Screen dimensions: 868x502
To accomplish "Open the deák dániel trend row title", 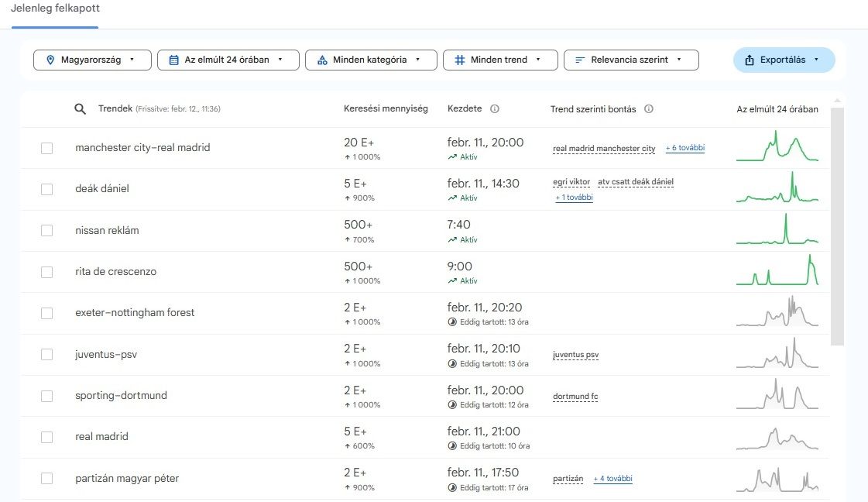I will pyautogui.click(x=102, y=189).
